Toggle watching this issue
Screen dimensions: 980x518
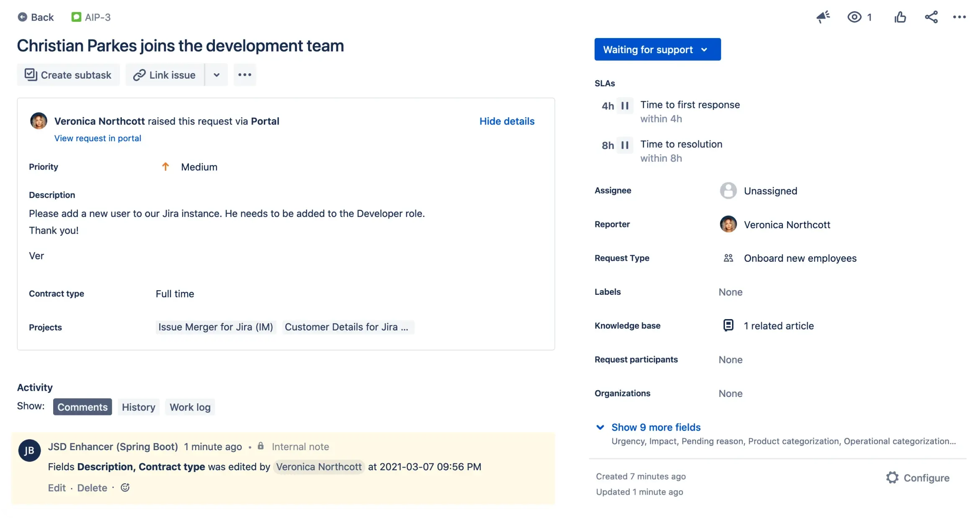point(853,17)
